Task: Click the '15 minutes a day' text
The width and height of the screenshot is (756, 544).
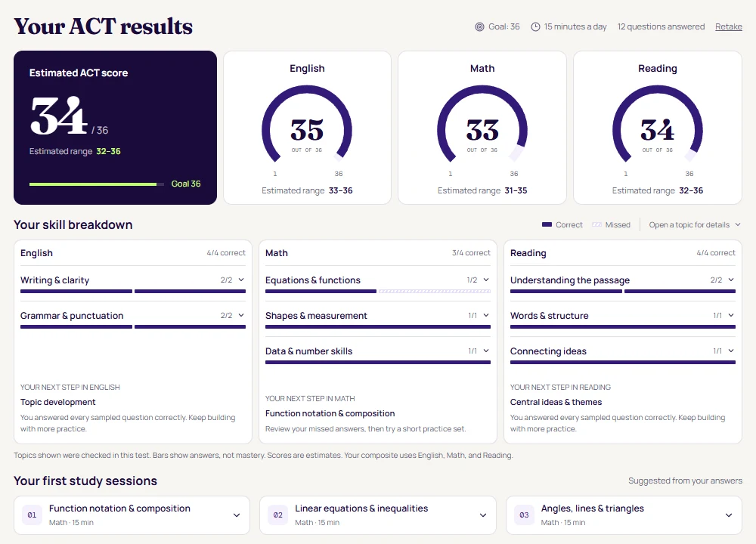Action: 575,26
